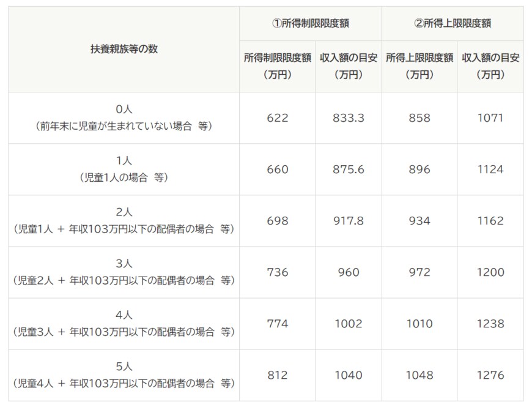Screen dimensions: 532x410
Task: Click the cell showing 960 in the 3人 row
Action: pos(349,273)
